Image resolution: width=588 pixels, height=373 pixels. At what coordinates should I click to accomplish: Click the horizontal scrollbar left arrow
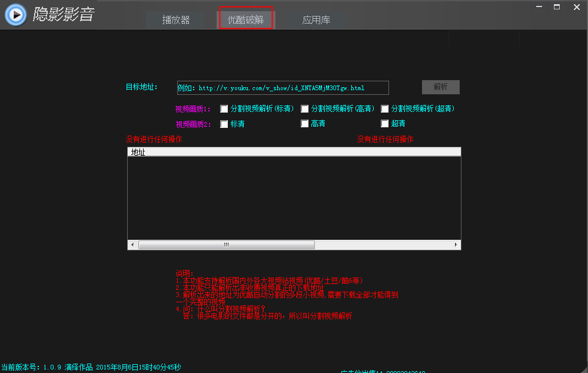pyautogui.click(x=132, y=245)
